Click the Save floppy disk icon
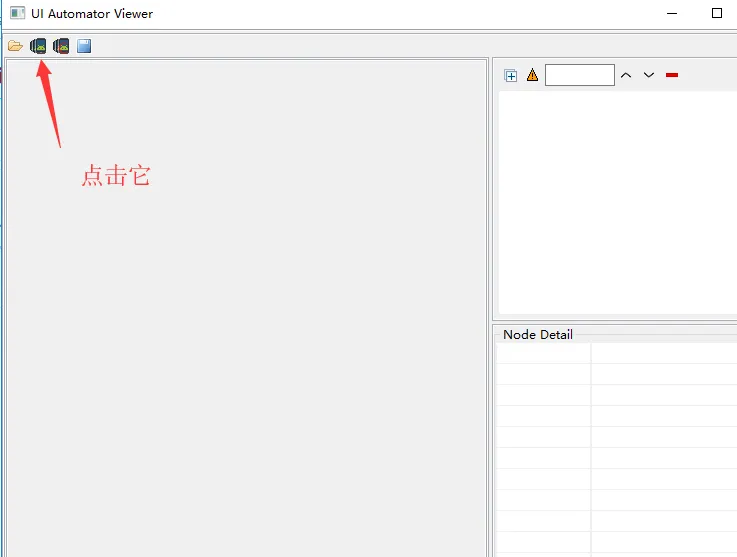This screenshot has width=737, height=557. click(x=84, y=46)
